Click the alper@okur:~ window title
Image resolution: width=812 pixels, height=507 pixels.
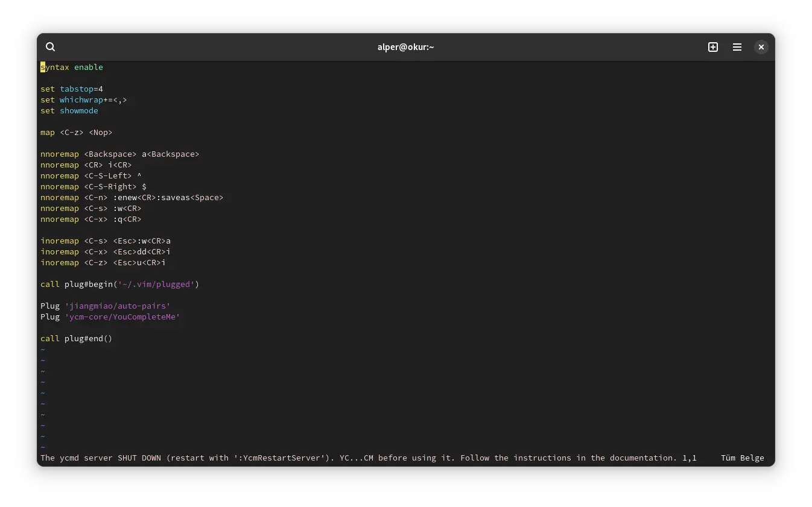point(406,47)
